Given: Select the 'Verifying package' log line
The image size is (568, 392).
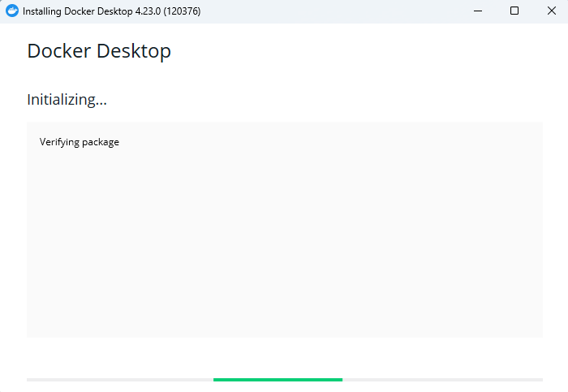Looking at the screenshot, I should (80, 142).
